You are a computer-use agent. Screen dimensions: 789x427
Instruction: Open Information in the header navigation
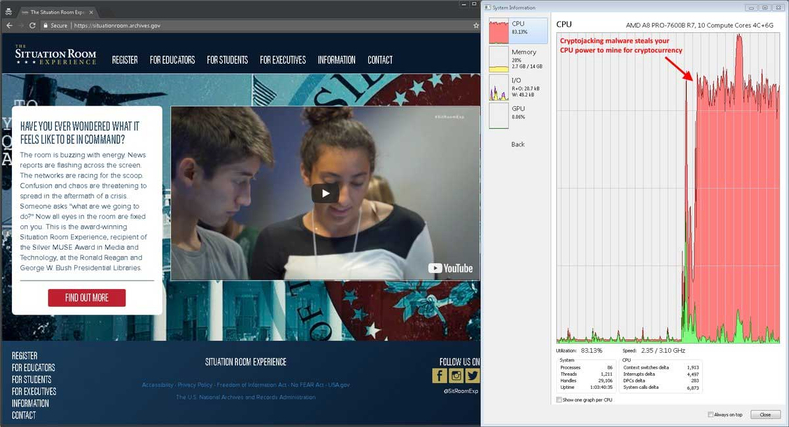tap(337, 60)
